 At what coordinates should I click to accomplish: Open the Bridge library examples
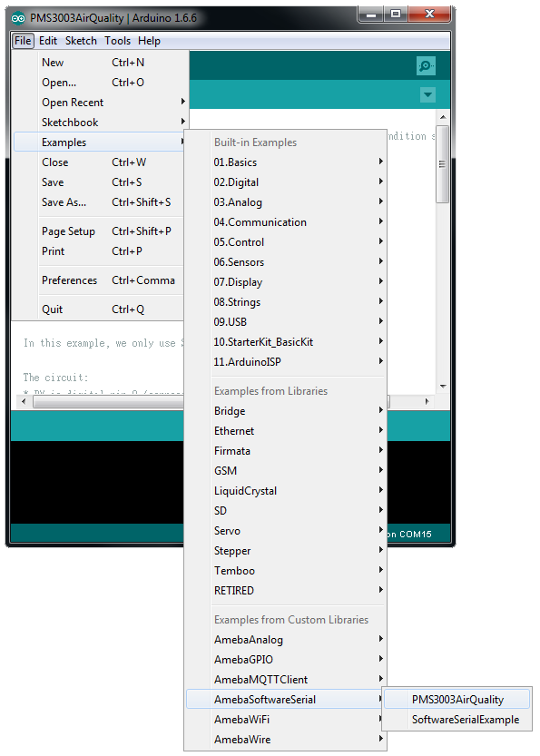[286, 411]
